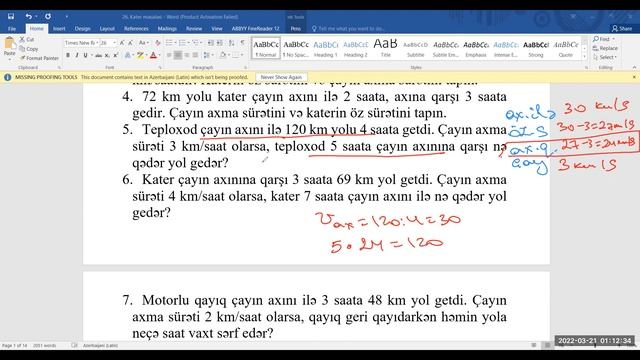Toggle Superscript formatting
The width and height of the screenshot is (640, 360).
[116, 55]
